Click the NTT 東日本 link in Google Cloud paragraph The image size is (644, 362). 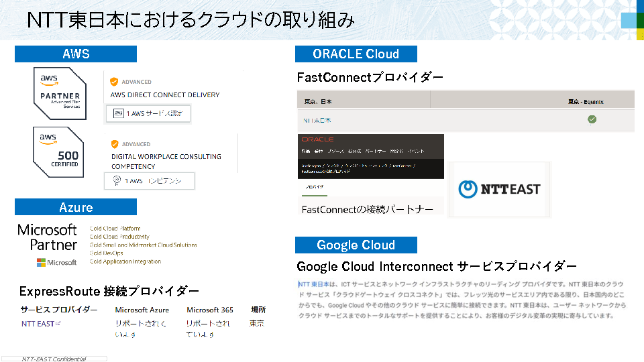pos(314,285)
